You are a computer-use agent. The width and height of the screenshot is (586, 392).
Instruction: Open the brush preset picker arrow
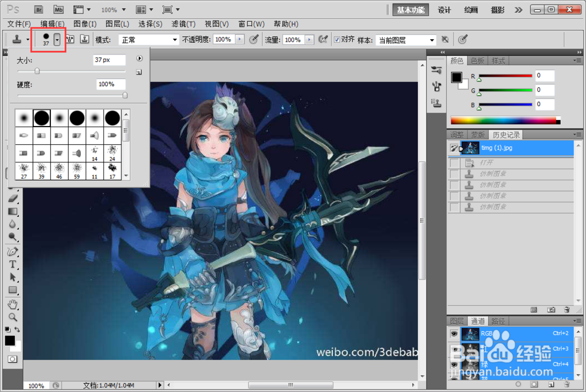[x=57, y=39]
